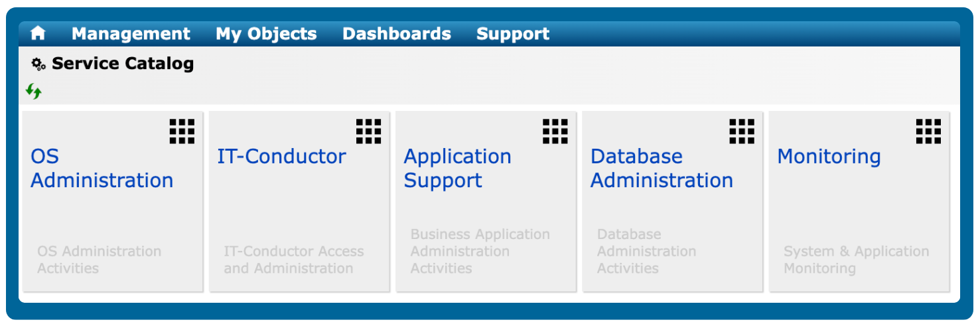980x326 pixels.
Task: Open grid icon on Database Administration tile
Action: (742, 131)
